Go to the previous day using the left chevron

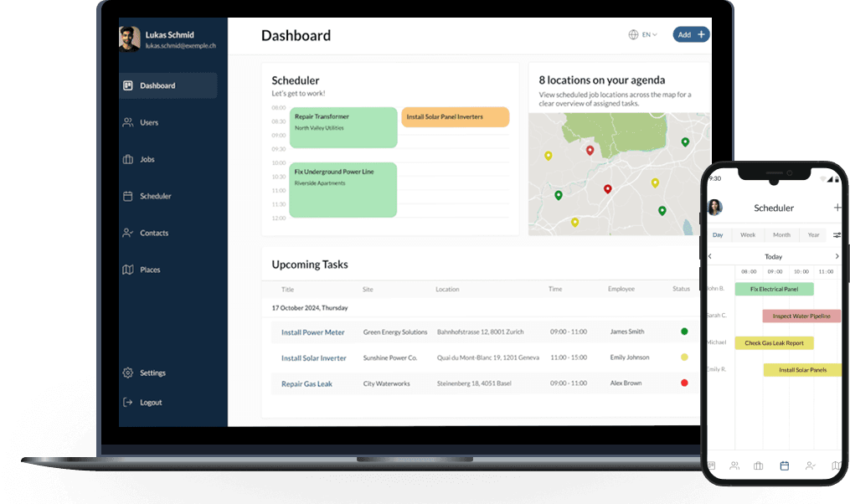tap(710, 256)
